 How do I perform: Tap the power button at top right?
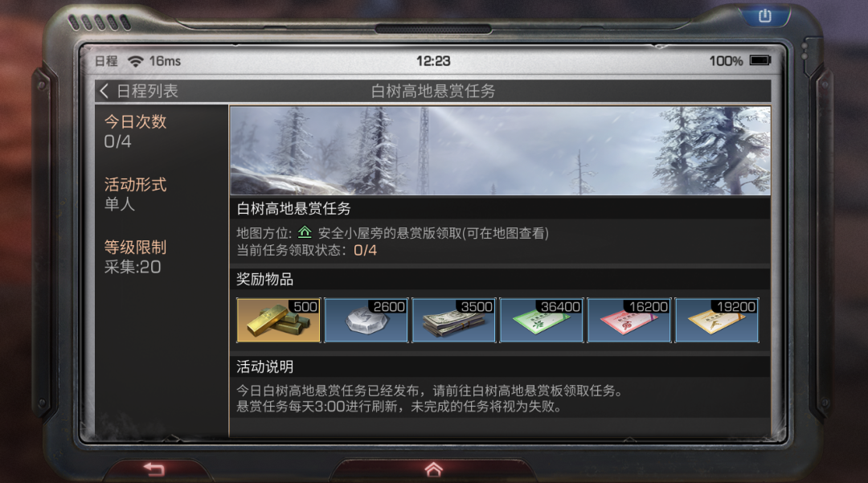point(765,15)
